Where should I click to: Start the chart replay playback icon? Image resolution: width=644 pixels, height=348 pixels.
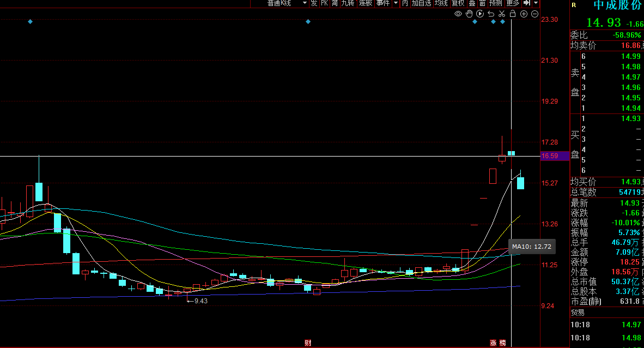479,14
